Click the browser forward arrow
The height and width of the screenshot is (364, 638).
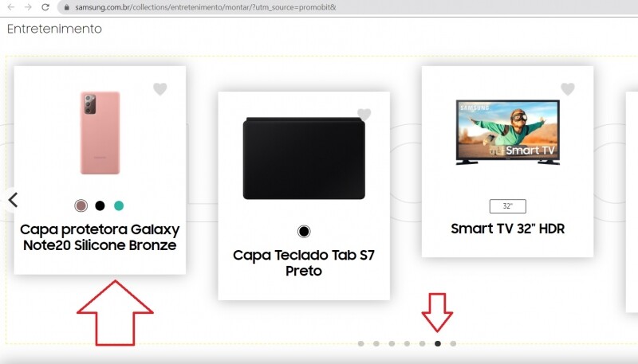point(27,7)
